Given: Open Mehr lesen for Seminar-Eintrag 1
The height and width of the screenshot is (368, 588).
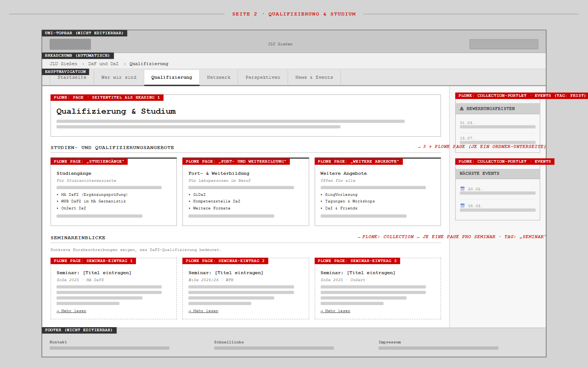Looking at the screenshot, I should (71, 311).
